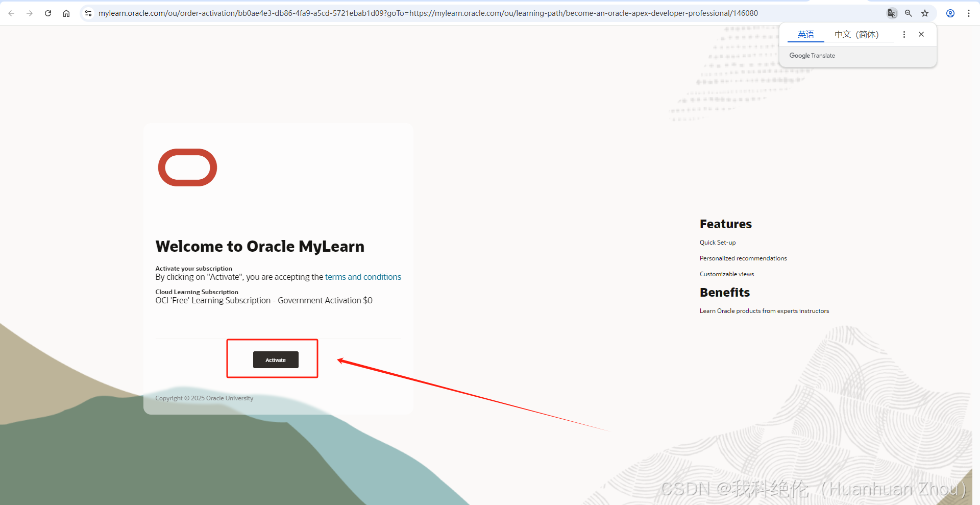Select the 英语 tab in the translate popup

coord(806,34)
